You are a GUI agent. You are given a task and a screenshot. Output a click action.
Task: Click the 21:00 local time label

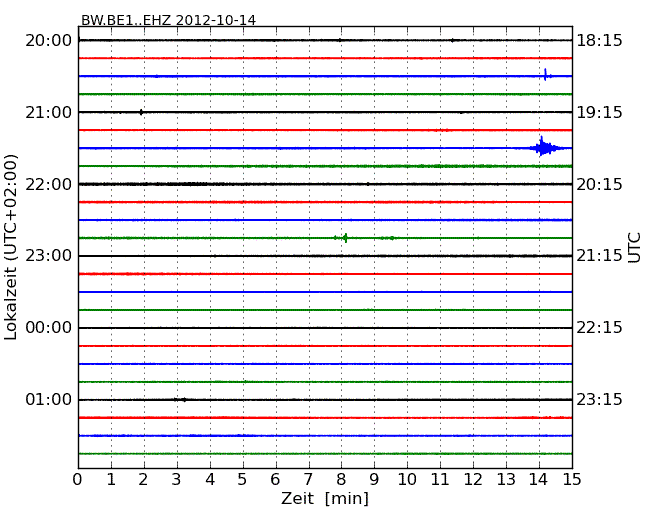point(49,112)
